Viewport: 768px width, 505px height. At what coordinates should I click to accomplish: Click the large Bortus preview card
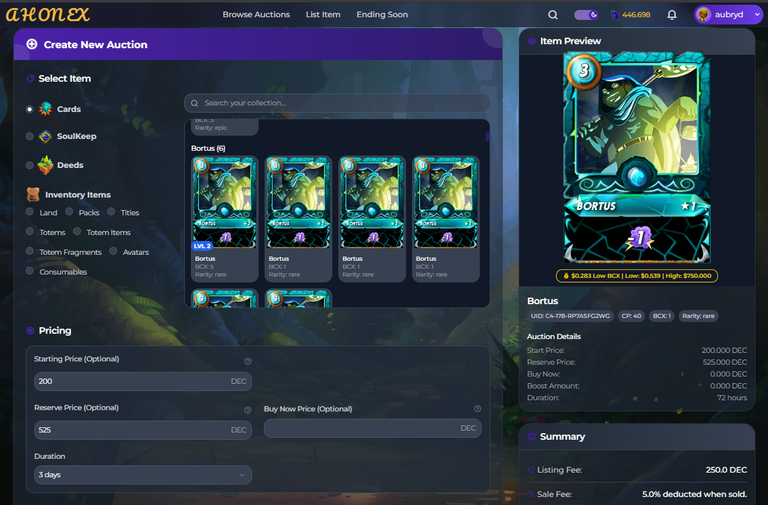tap(637, 158)
